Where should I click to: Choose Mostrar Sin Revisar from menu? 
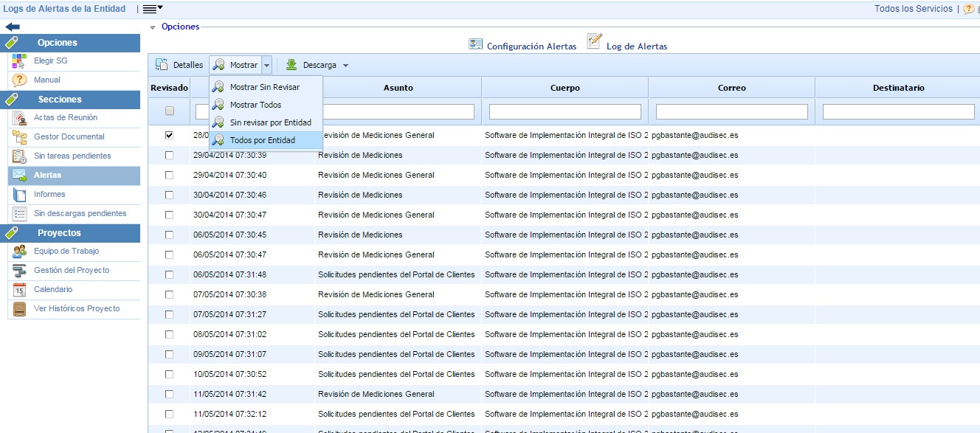point(264,87)
